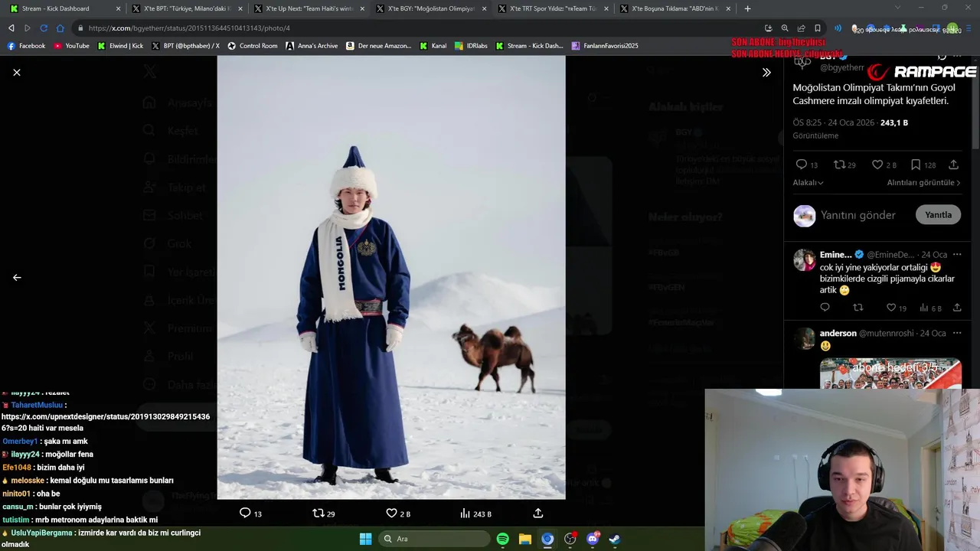Open Windows Start menu
Viewport: 980px width, 551px height.
[365, 539]
